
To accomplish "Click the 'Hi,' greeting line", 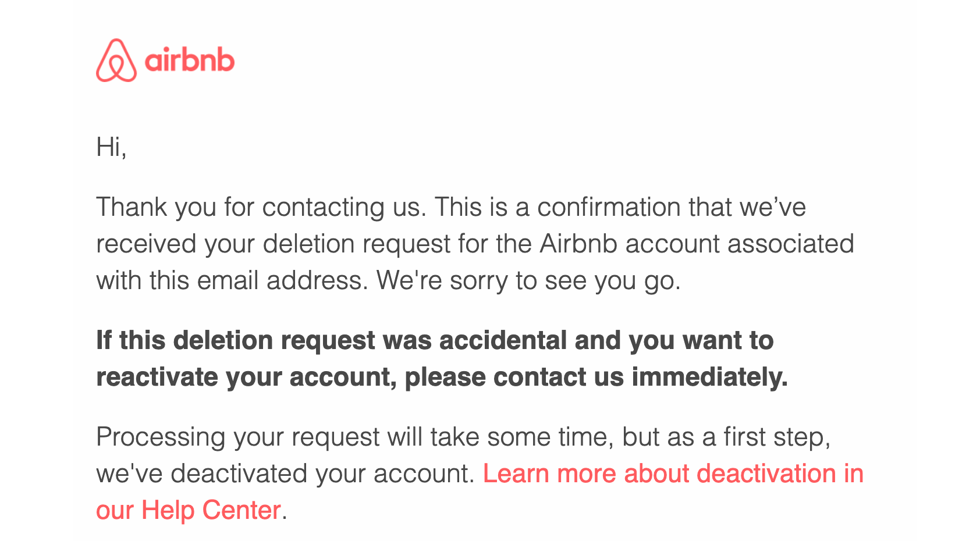I will click(111, 147).
